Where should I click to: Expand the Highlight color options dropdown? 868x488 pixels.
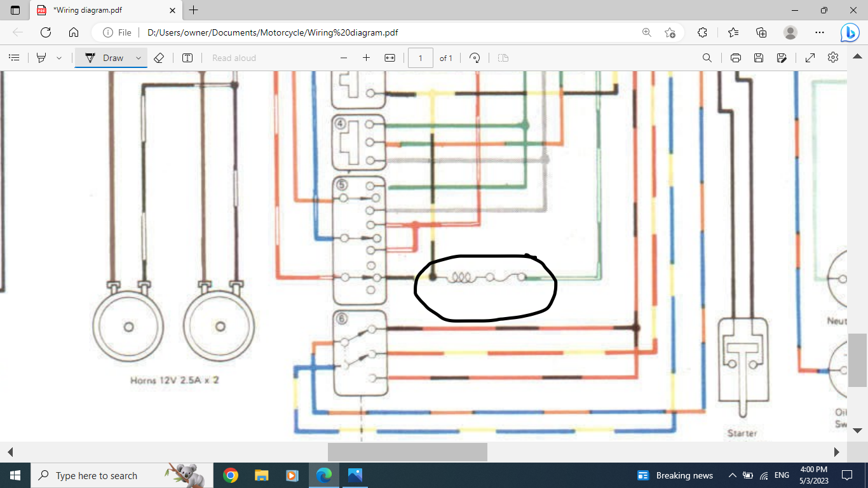[x=59, y=58]
